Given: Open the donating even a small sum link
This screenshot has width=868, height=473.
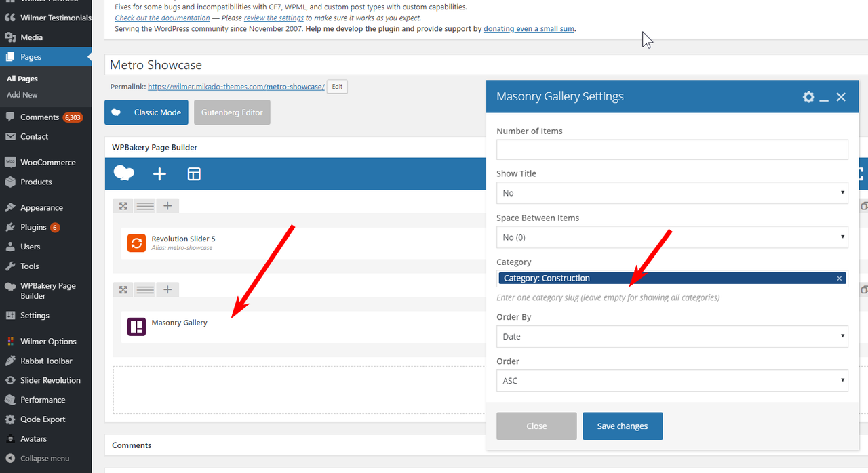Looking at the screenshot, I should tap(529, 29).
